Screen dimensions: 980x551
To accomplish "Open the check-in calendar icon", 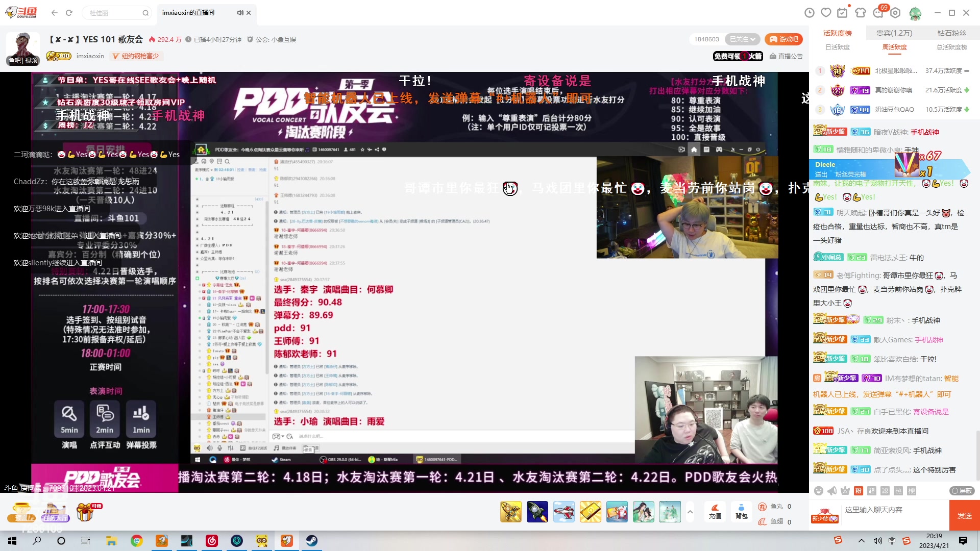I will click(842, 12).
